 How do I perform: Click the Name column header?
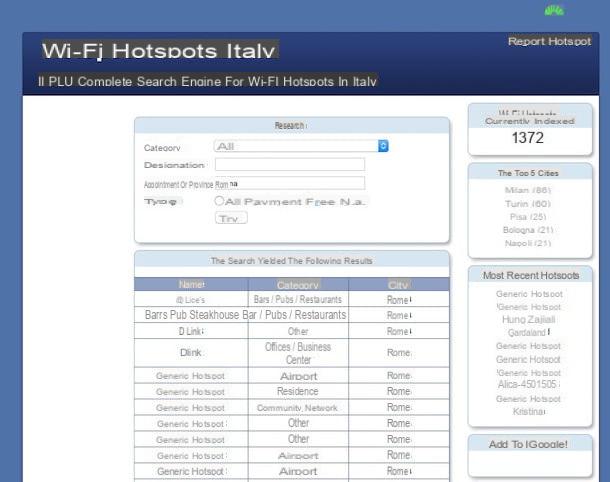[x=191, y=284]
